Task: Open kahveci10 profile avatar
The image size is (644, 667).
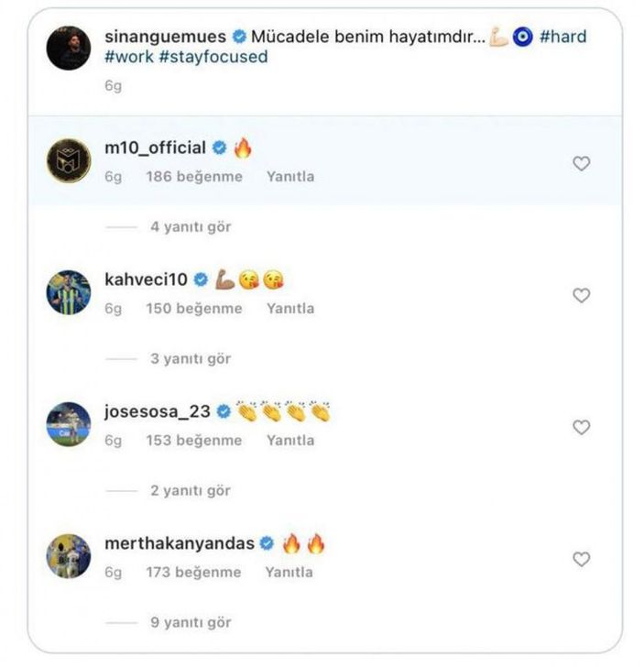Action: coord(69,293)
